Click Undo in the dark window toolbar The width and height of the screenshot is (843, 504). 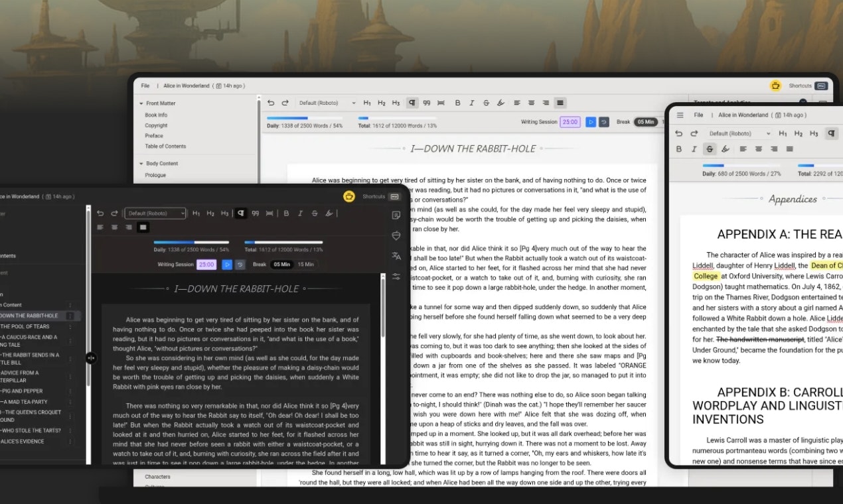tap(100, 213)
